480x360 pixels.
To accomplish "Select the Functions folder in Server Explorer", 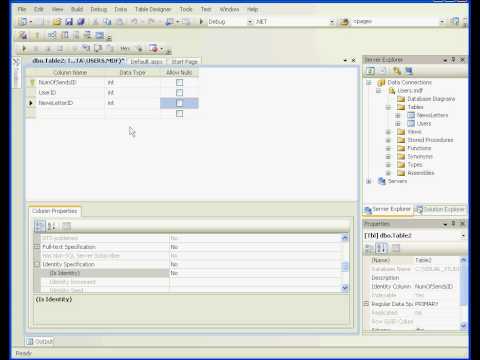I will pyautogui.click(x=419, y=148).
